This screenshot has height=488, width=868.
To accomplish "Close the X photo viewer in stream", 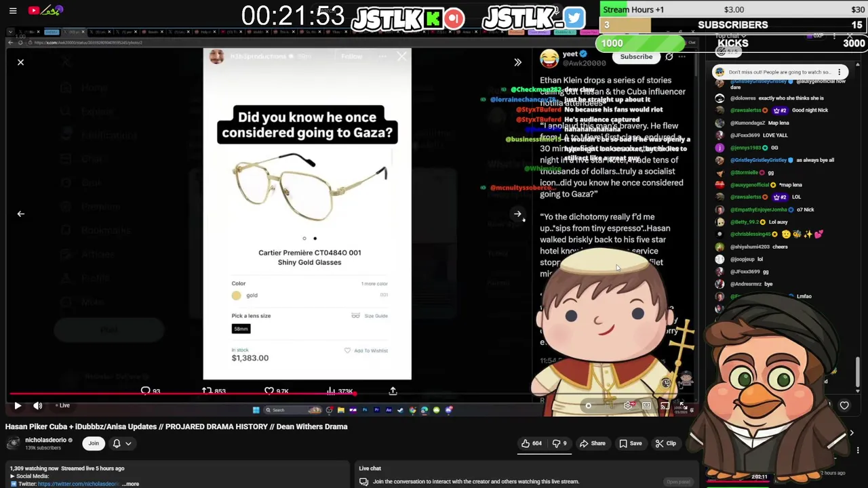I will (x=20, y=62).
